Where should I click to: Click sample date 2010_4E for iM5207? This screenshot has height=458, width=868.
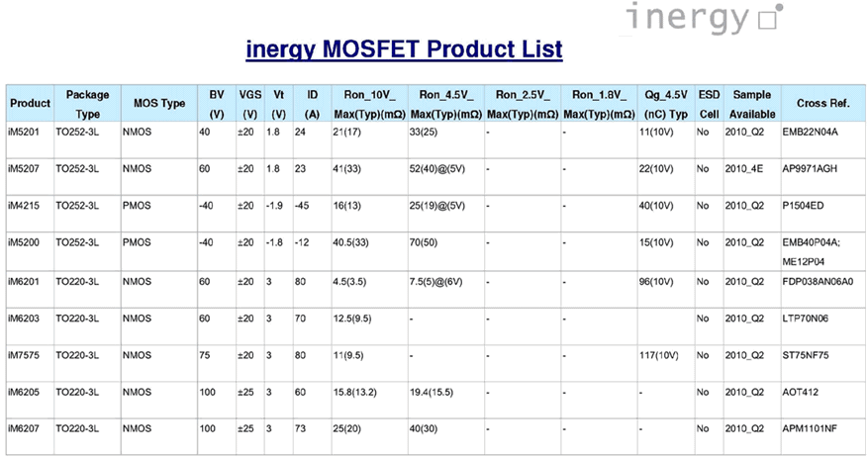744,169
